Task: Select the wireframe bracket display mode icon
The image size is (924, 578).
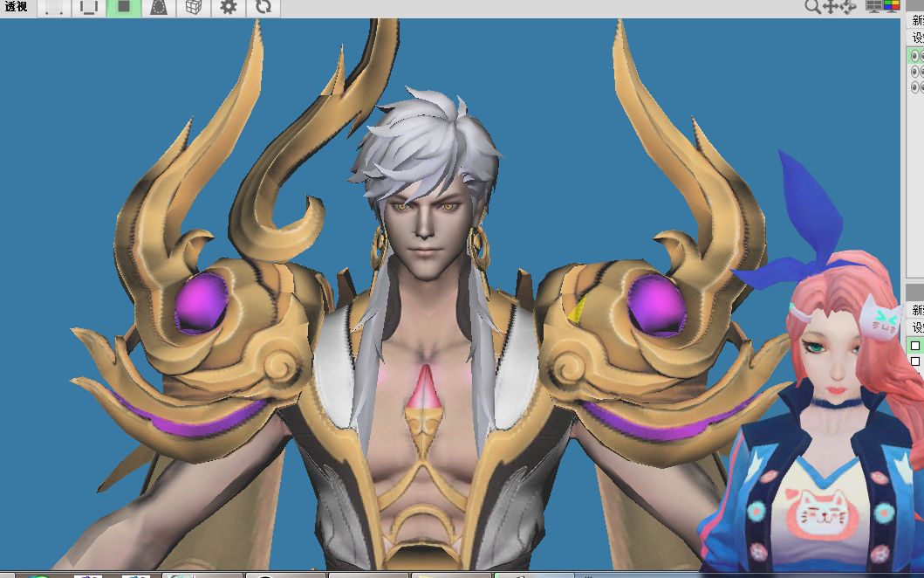Action: 88,8
